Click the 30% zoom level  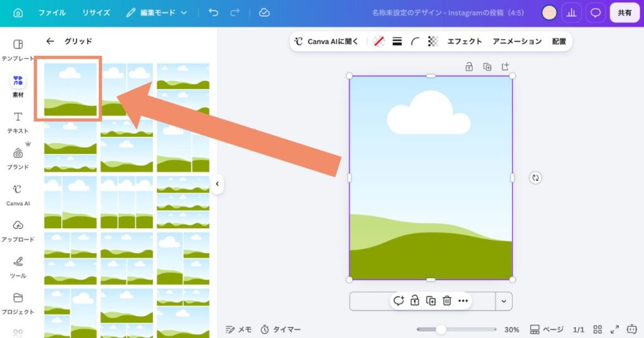pyautogui.click(x=512, y=329)
